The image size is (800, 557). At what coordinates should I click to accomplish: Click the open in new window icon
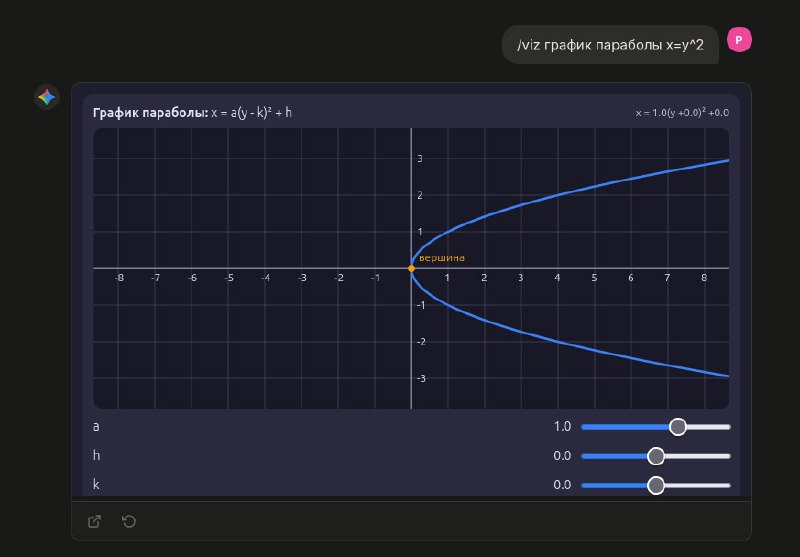94,521
